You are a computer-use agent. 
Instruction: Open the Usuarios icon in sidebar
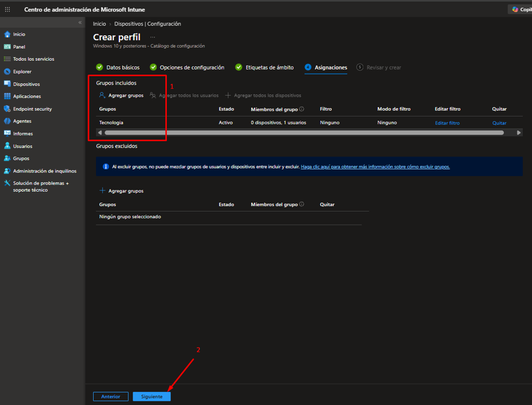(x=7, y=146)
